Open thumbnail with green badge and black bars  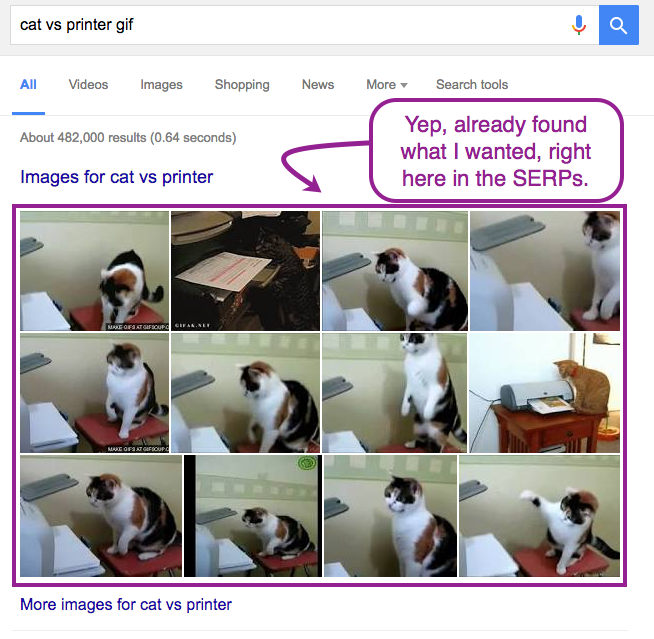pos(253,516)
